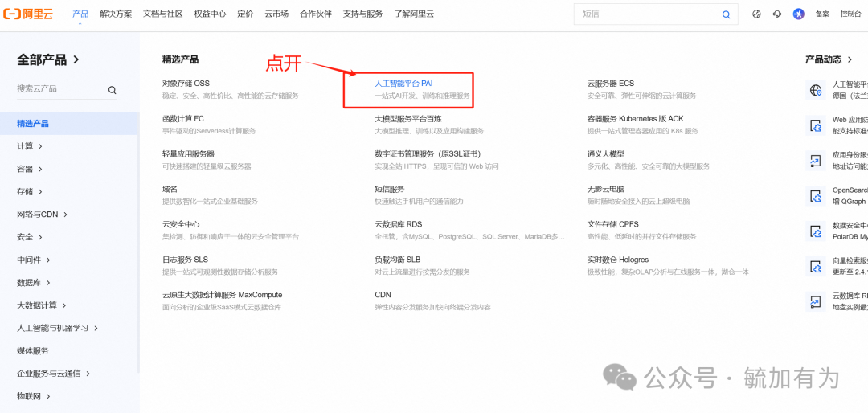
Task: Open 大模型服务平台百炼 product
Action: coord(408,118)
